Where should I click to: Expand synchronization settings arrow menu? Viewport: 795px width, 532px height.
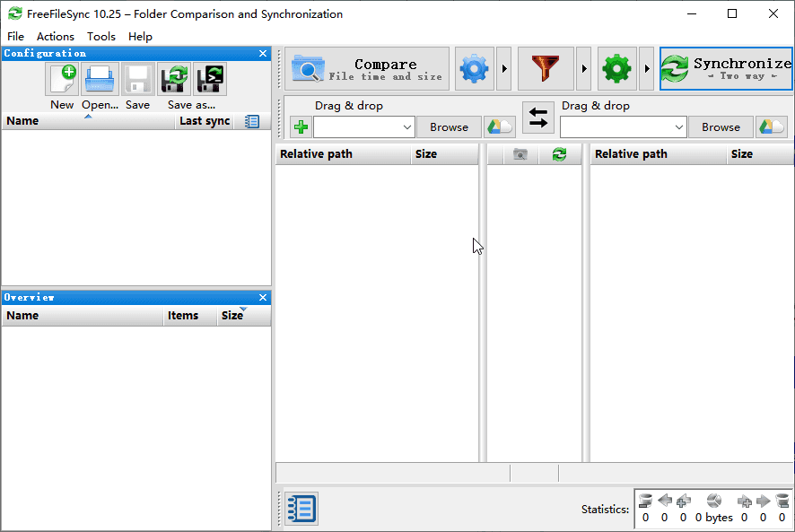point(646,69)
